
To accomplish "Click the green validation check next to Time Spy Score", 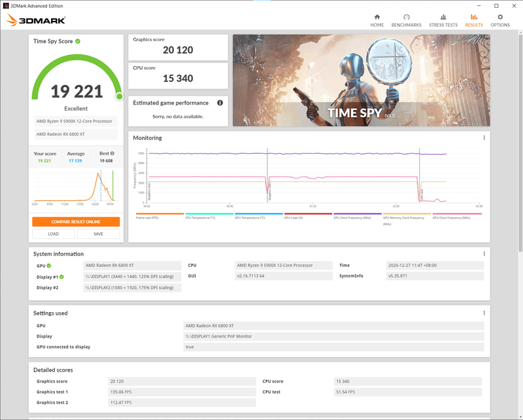I will point(78,41).
